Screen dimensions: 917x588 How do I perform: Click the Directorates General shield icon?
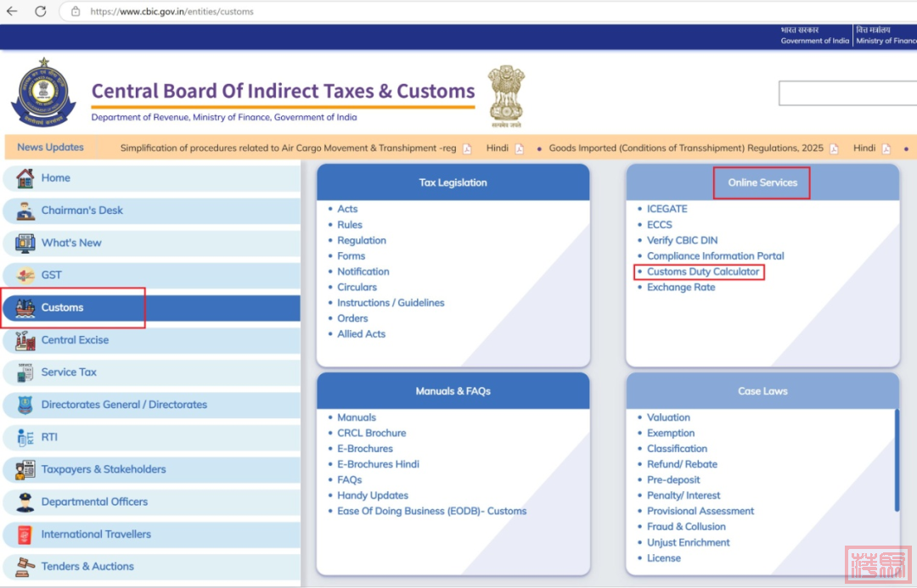(25, 405)
